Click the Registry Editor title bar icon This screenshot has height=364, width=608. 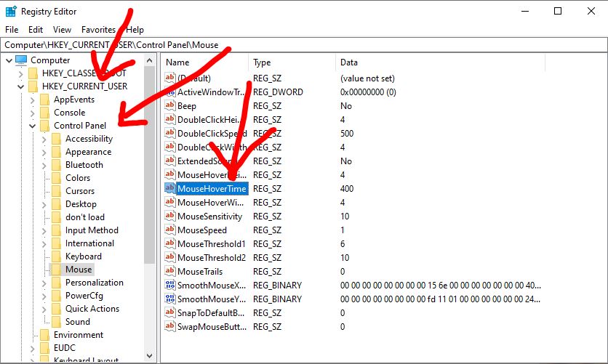[x=11, y=11]
